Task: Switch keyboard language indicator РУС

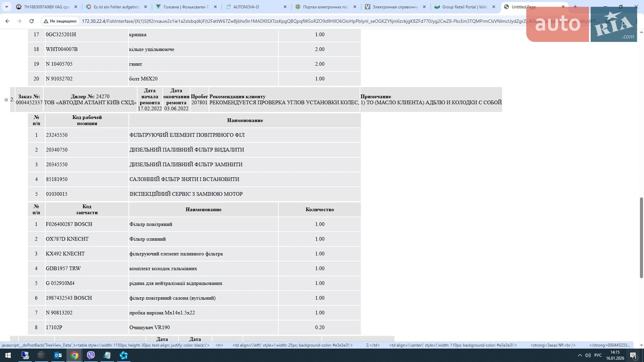Action: 598,355
